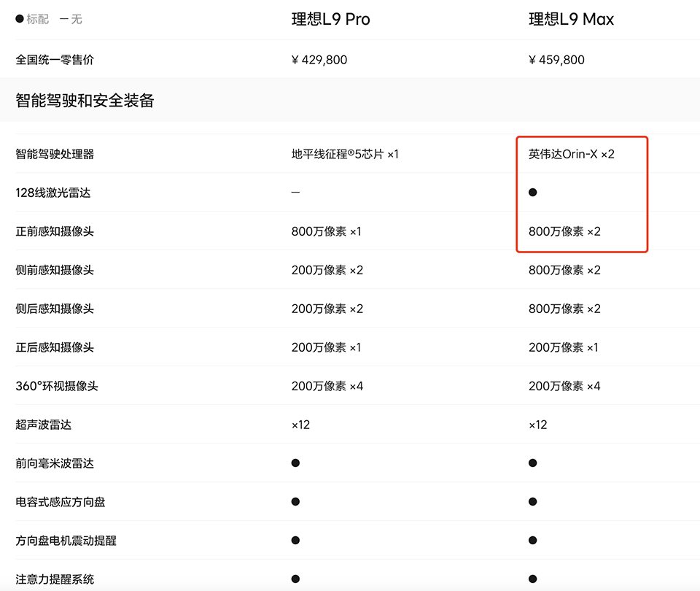Select the 侧前感知摄像头 row label
This screenshot has height=591, width=700.
tap(55, 270)
